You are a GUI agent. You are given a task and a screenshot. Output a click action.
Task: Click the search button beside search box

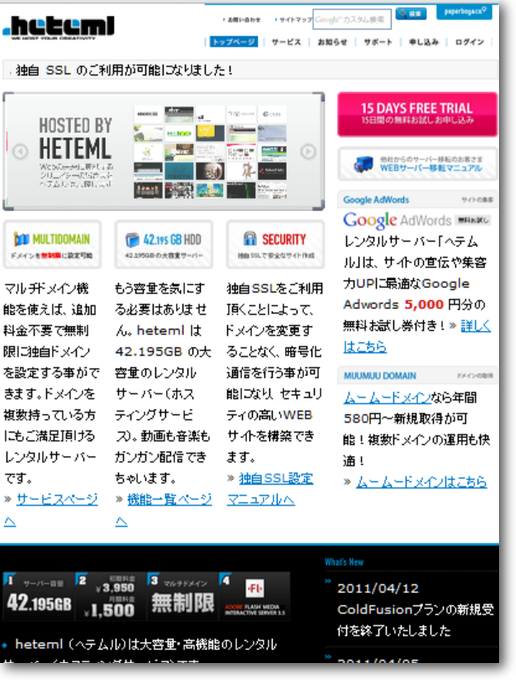[411, 14]
